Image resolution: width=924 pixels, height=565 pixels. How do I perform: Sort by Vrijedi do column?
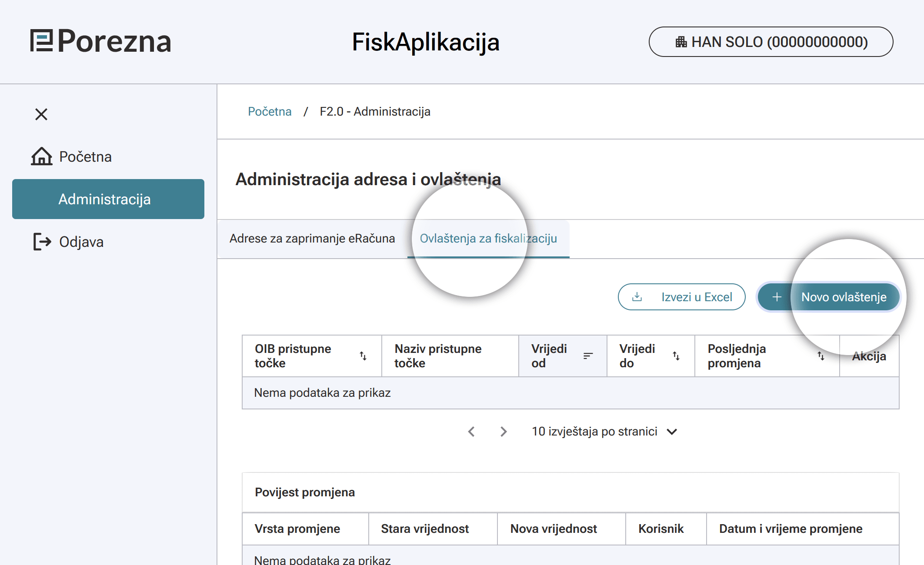click(676, 356)
